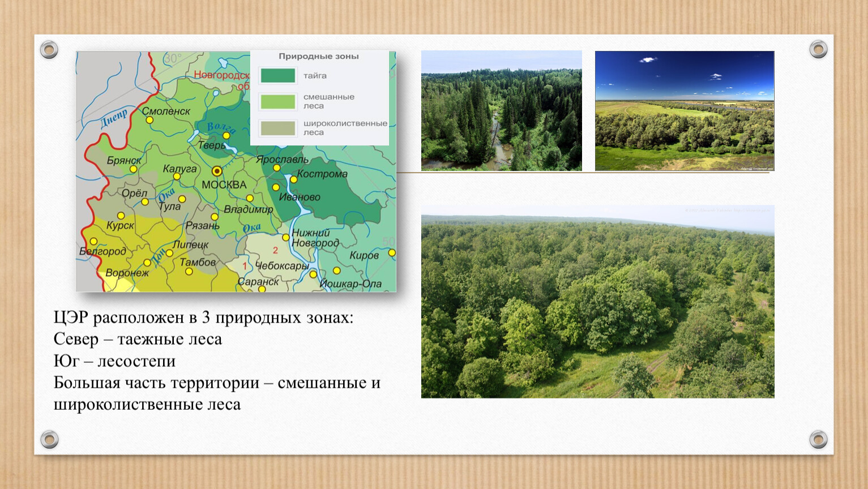Screen dimensions: 868x489
Task: Click the Тамбов city dot on map
Action: [x=189, y=272]
